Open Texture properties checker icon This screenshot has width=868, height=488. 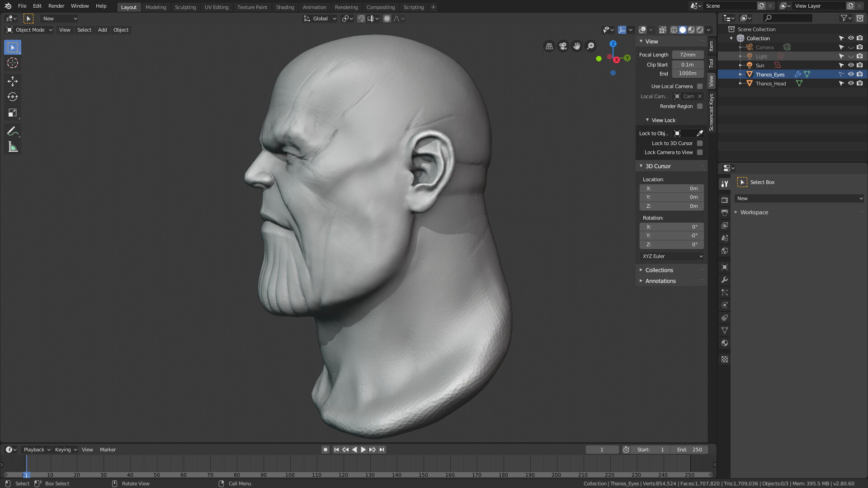coord(725,359)
